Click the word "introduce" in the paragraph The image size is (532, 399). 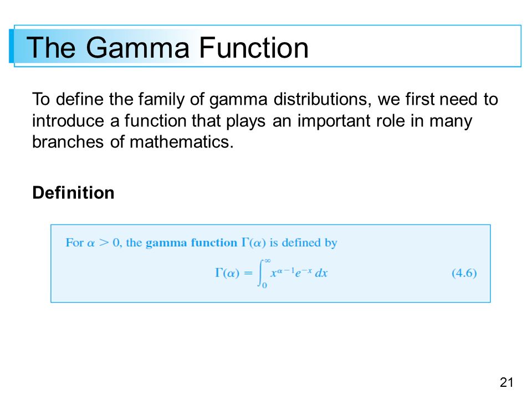(68, 121)
